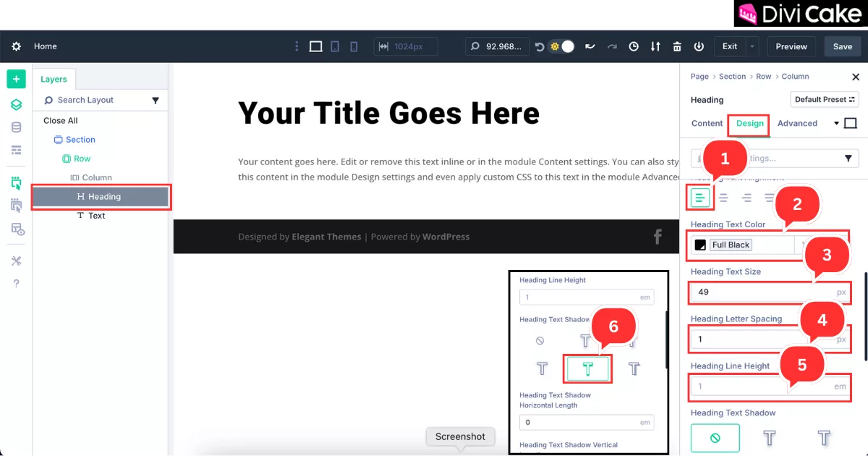This screenshot has height=456, width=868.
Task: Open the filter funnel in settings search bar
Action: coord(848,159)
